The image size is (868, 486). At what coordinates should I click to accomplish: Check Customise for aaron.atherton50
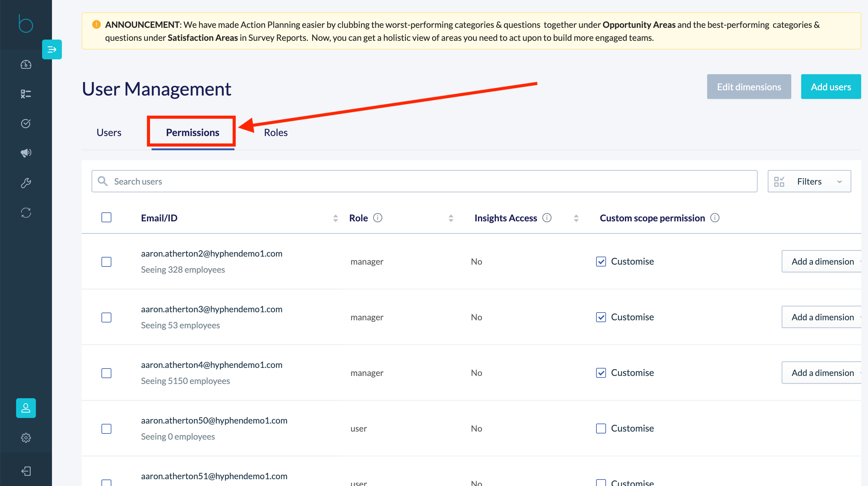pos(601,428)
